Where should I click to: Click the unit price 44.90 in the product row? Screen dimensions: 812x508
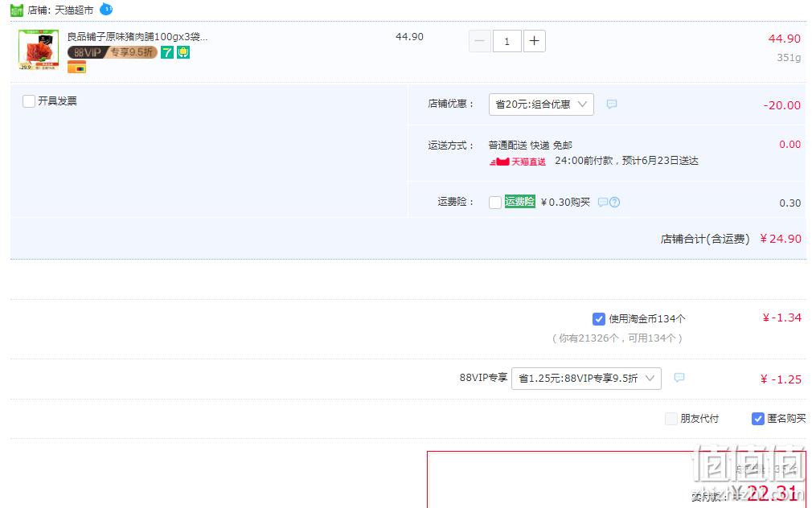tap(410, 37)
